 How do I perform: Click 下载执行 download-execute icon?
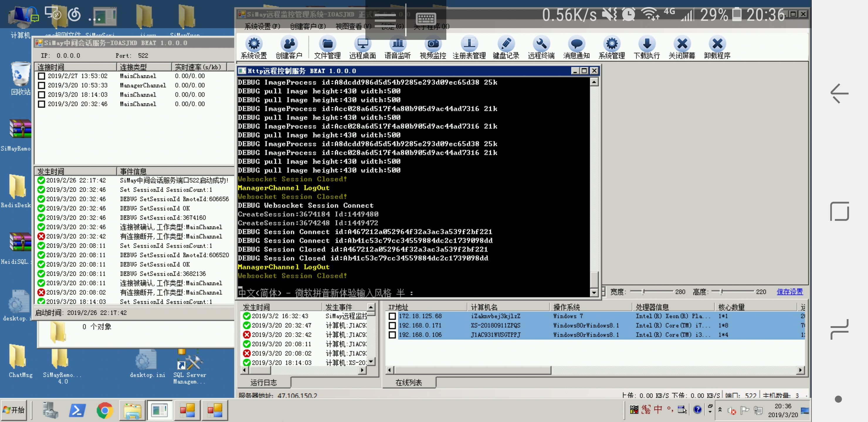(x=647, y=48)
